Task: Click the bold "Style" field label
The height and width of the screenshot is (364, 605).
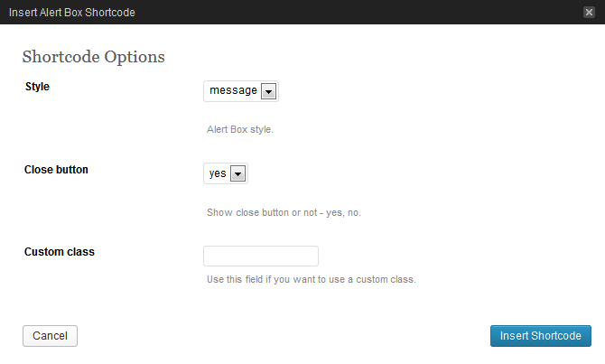Action: tap(37, 87)
